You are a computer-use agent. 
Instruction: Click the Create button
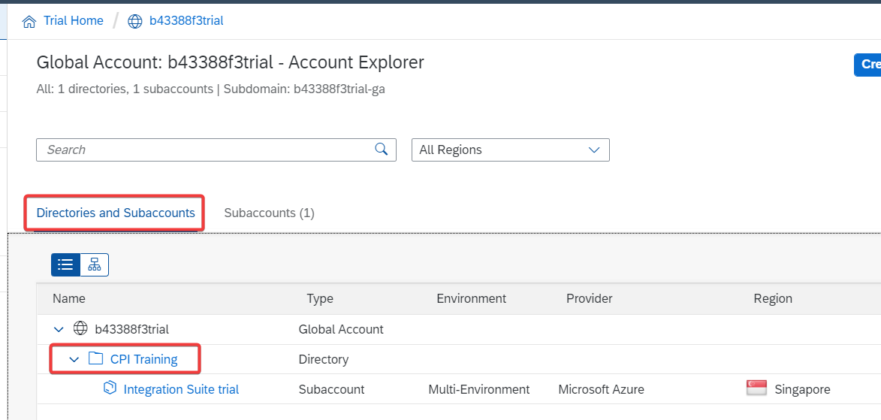pyautogui.click(x=866, y=65)
